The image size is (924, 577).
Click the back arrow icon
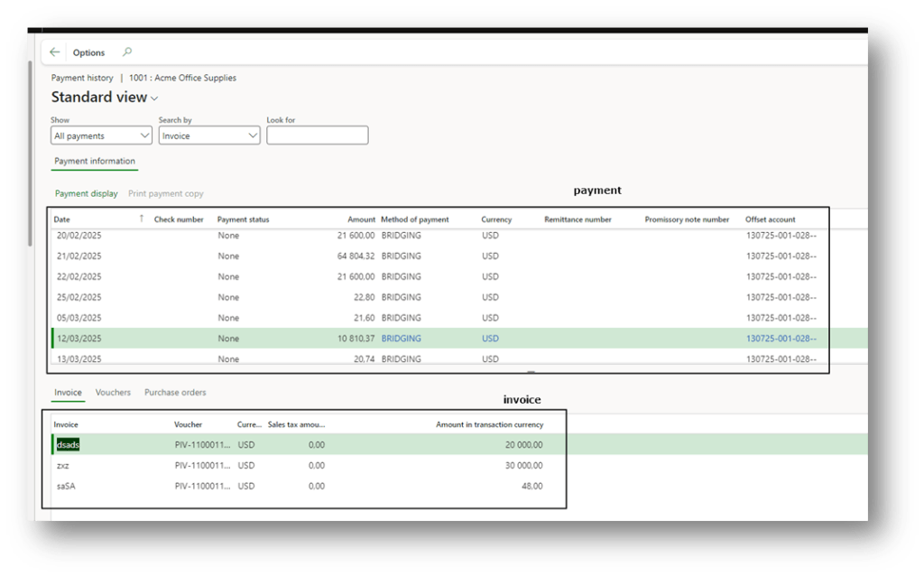point(55,52)
